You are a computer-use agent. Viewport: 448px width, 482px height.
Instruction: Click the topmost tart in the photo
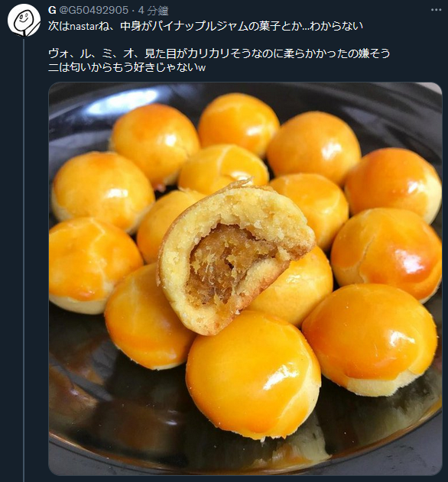tap(239, 124)
